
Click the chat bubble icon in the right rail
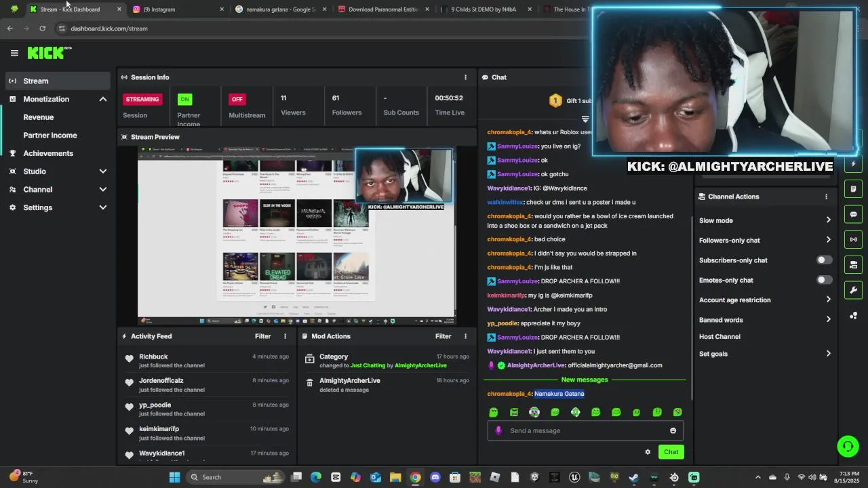tap(853, 214)
